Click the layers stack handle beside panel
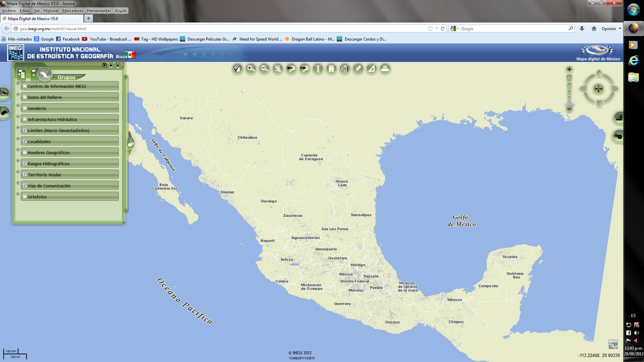 pyautogui.click(x=131, y=143)
